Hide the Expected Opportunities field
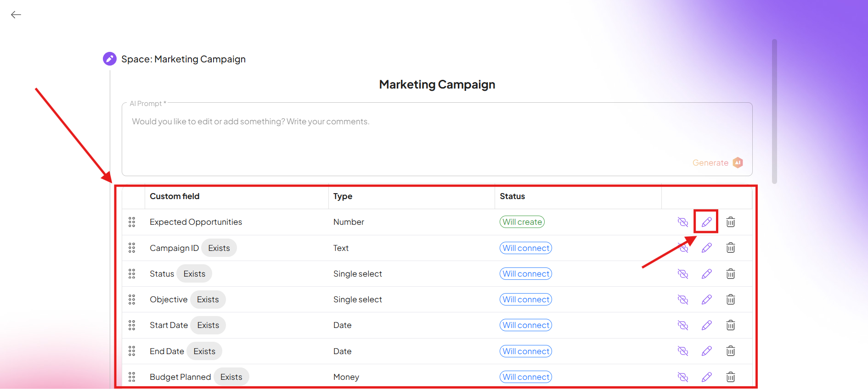 click(682, 222)
